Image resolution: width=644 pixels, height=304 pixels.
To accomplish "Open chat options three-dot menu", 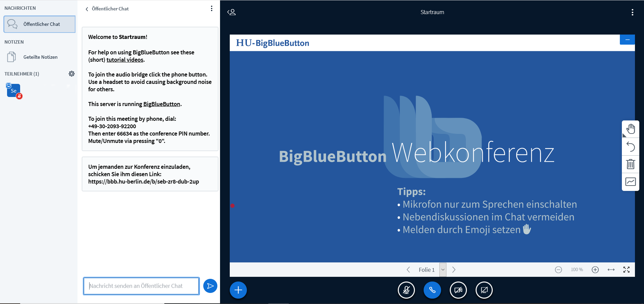I will tap(212, 8).
